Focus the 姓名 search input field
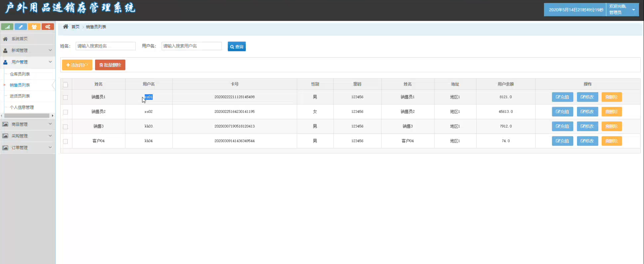Viewport: 644px width, 264px height. pyautogui.click(x=106, y=46)
